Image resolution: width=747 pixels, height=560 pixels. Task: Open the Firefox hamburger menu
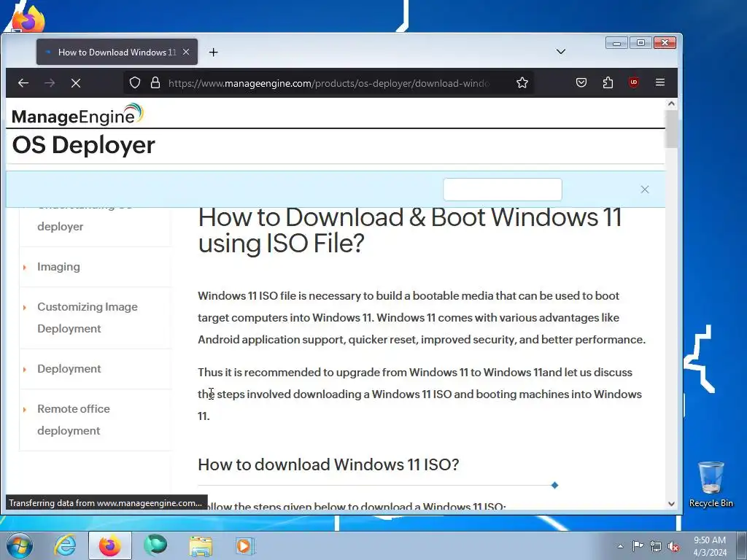click(659, 83)
